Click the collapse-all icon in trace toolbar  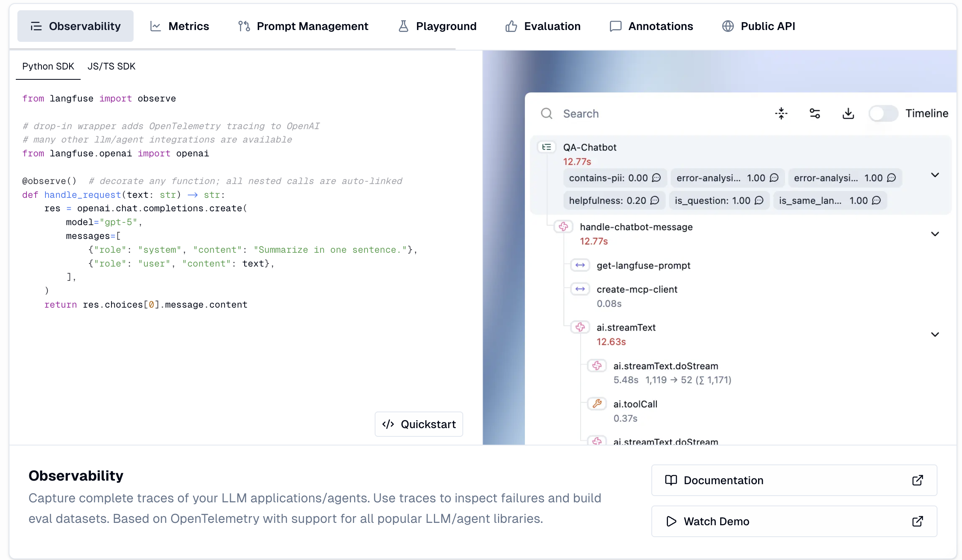tap(781, 113)
